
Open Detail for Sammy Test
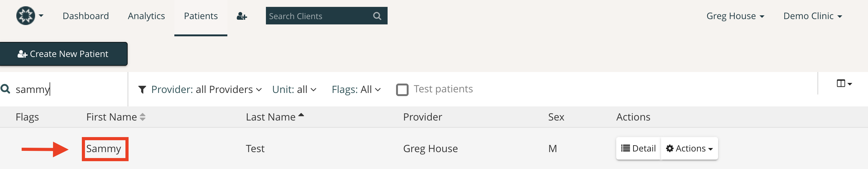(x=638, y=148)
